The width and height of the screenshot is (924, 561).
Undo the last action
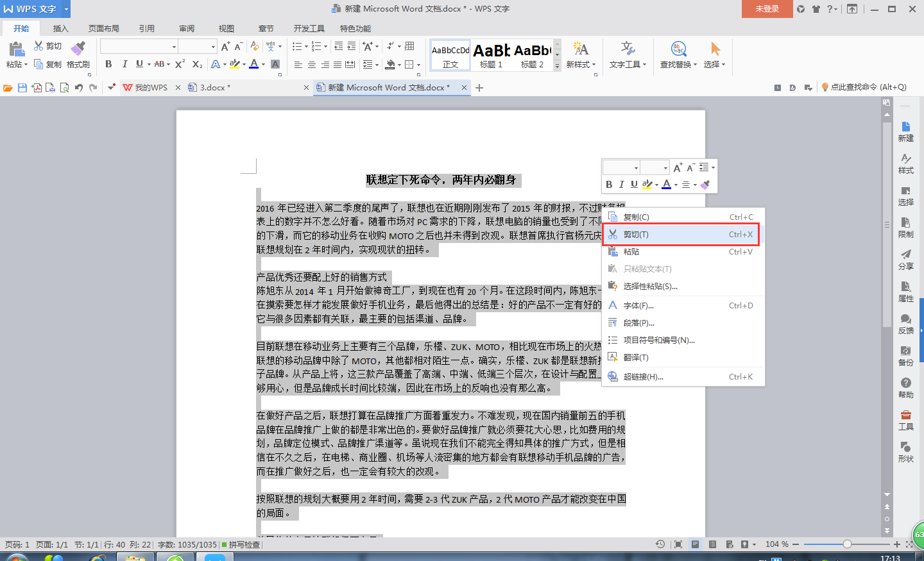point(79,88)
